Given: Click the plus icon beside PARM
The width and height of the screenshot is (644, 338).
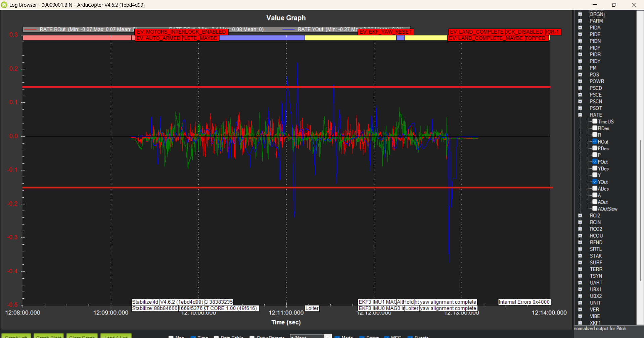Looking at the screenshot, I should click(x=580, y=21).
